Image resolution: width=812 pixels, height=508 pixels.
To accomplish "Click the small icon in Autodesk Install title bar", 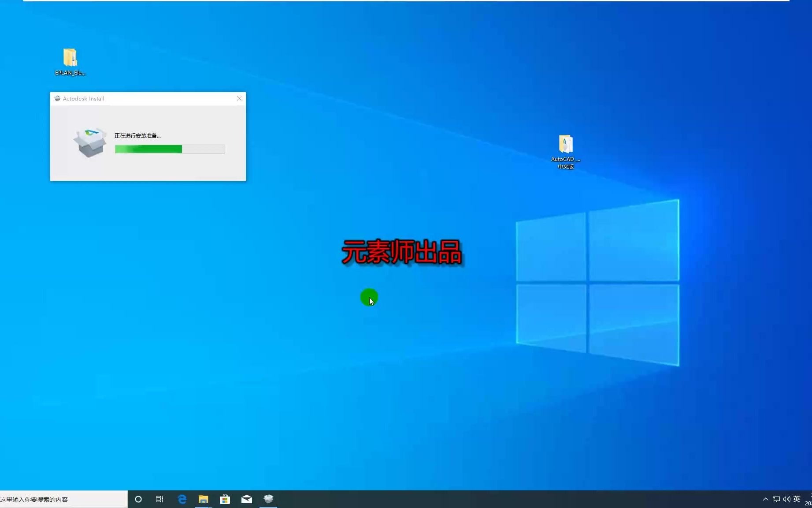I will coord(57,98).
